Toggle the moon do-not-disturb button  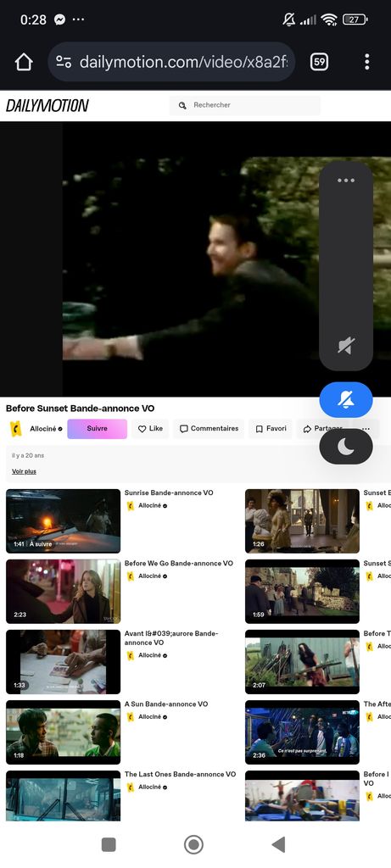coord(345,446)
